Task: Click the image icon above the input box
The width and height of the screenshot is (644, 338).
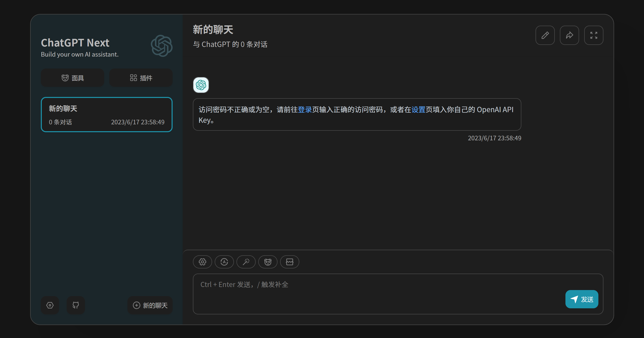Action: (289, 262)
